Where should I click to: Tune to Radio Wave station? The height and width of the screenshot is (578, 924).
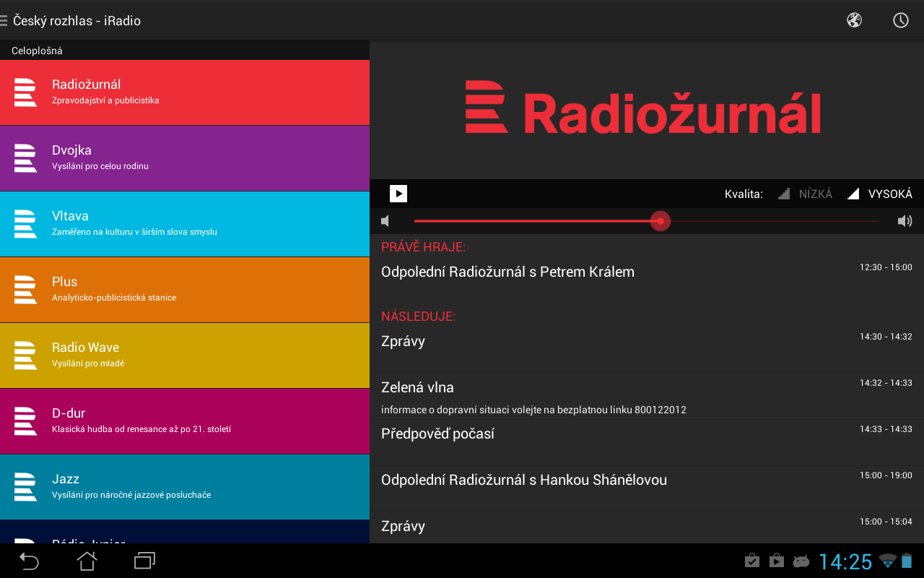pos(185,355)
